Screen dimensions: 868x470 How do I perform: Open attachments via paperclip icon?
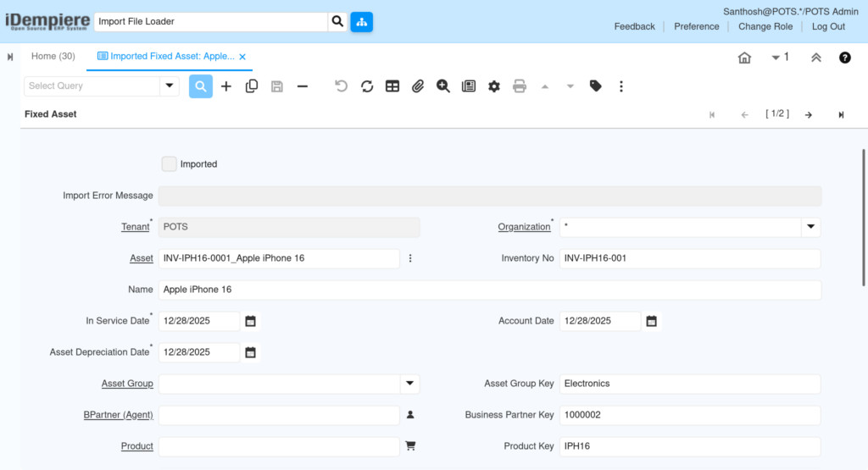[417, 86]
